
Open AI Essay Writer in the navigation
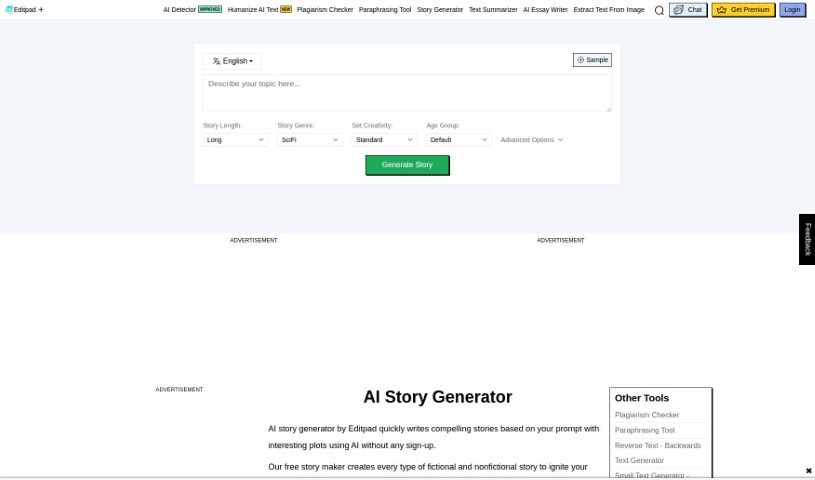545,9
